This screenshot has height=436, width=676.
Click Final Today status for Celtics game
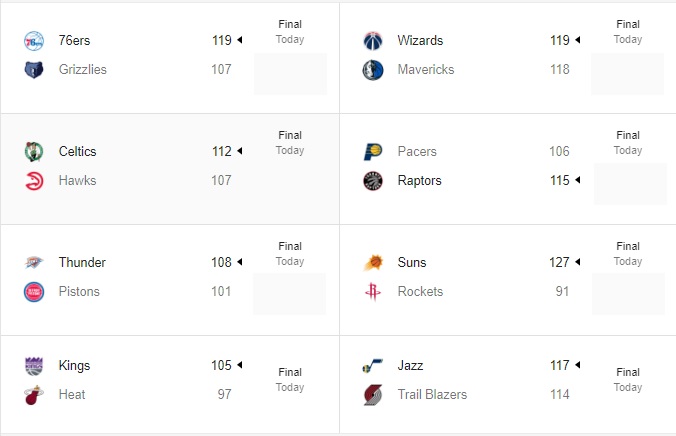coord(290,143)
